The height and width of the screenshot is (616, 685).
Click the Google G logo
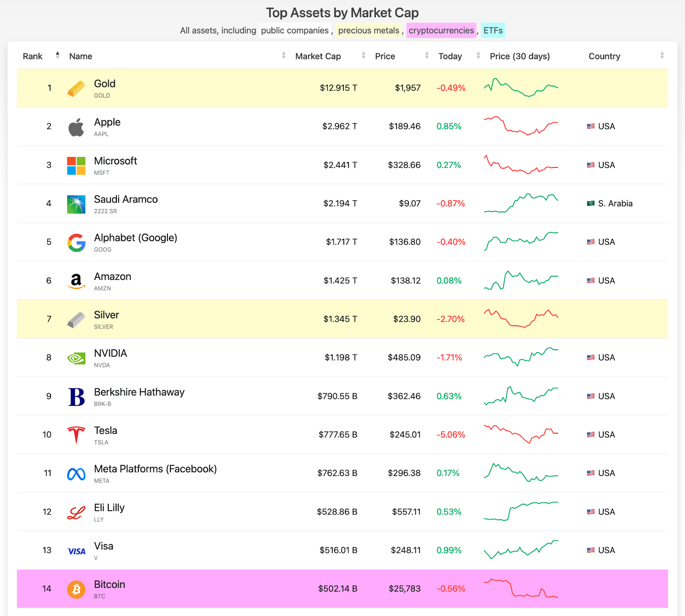(76, 243)
